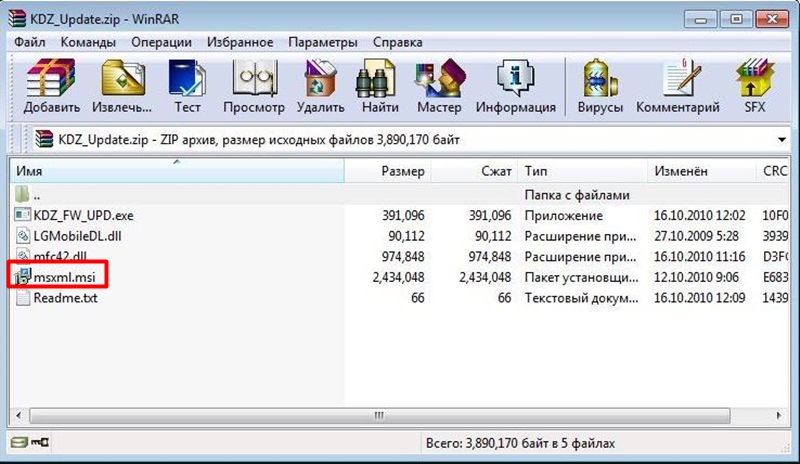This screenshot has height=464, width=800.
Task: Click the size value 90,112 under Размер
Action: click(x=406, y=236)
